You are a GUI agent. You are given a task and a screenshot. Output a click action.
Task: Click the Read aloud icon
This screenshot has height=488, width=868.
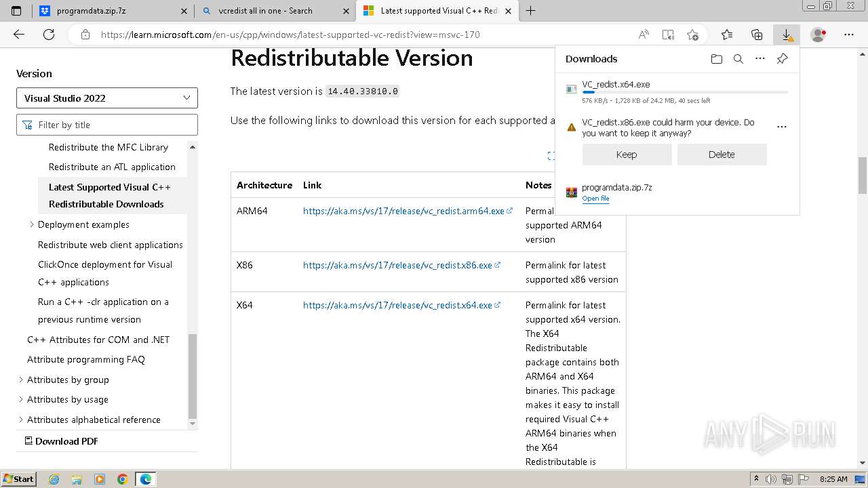644,35
